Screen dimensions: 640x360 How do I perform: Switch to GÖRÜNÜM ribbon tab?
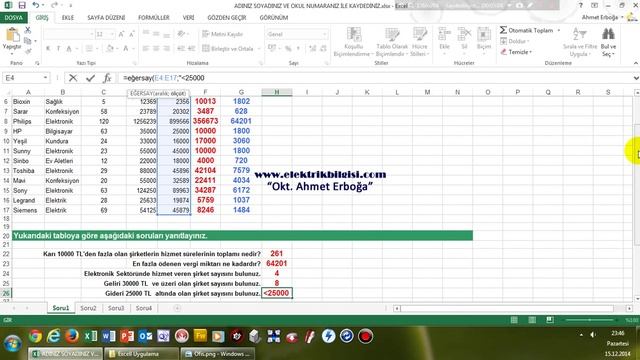[273, 18]
